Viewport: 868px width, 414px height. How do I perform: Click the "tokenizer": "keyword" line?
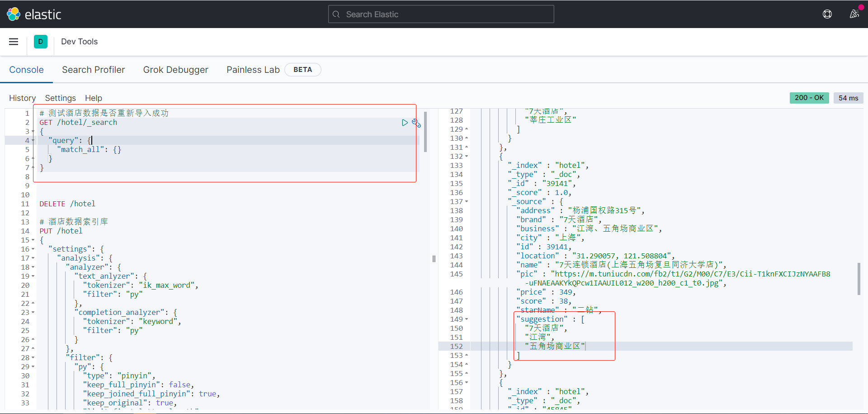132,321
